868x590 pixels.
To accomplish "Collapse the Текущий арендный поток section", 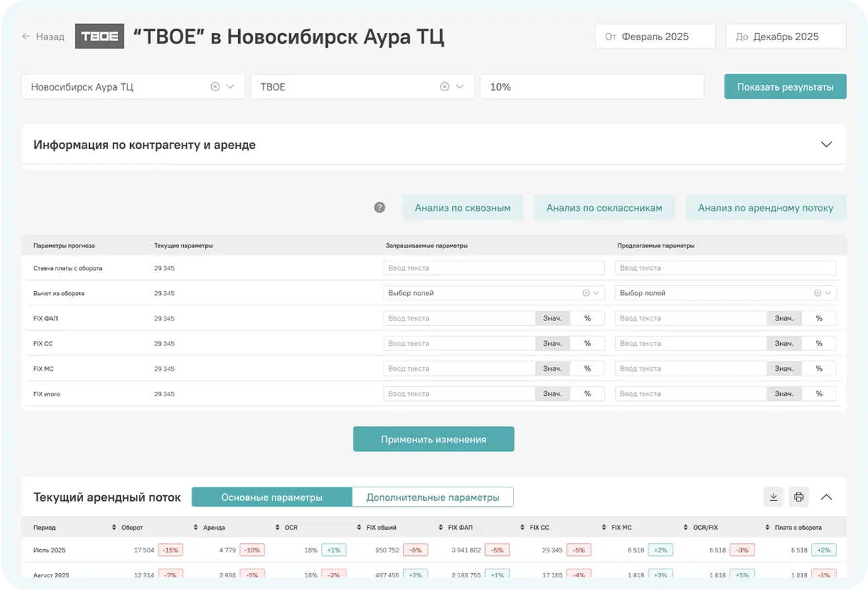I will [826, 497].
